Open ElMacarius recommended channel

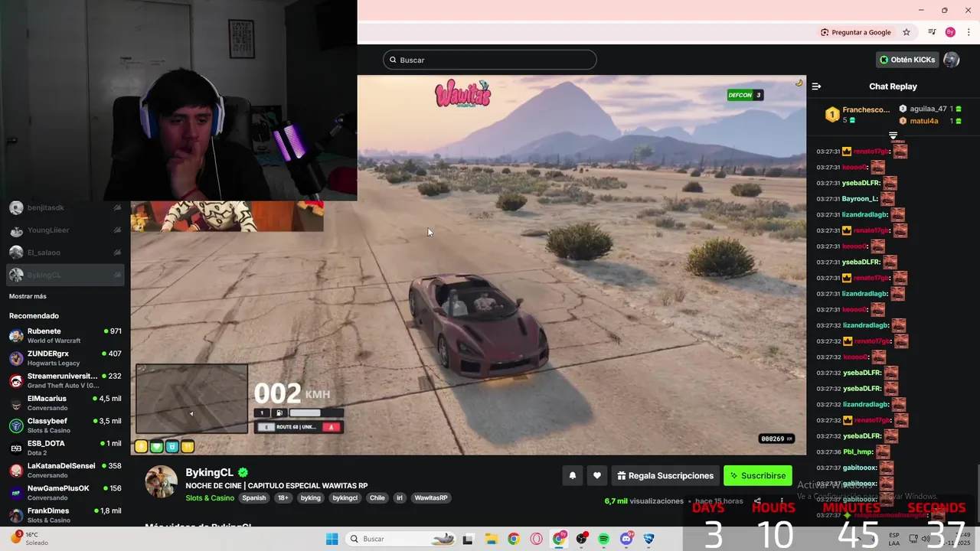(65, 403)
